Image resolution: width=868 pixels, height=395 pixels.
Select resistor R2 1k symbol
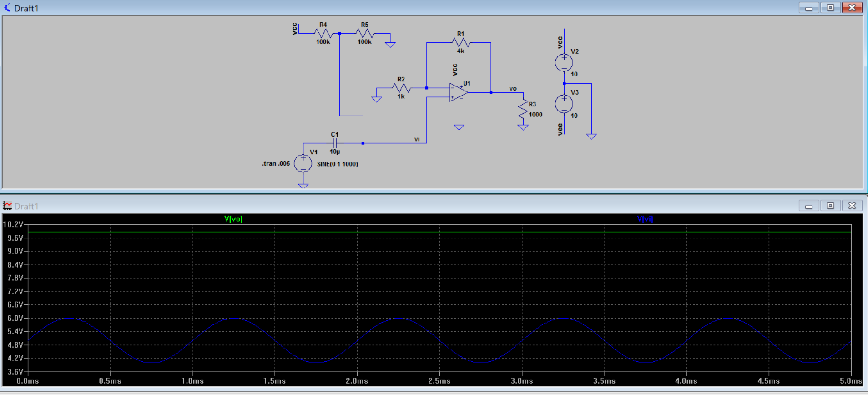pos(401,88)
